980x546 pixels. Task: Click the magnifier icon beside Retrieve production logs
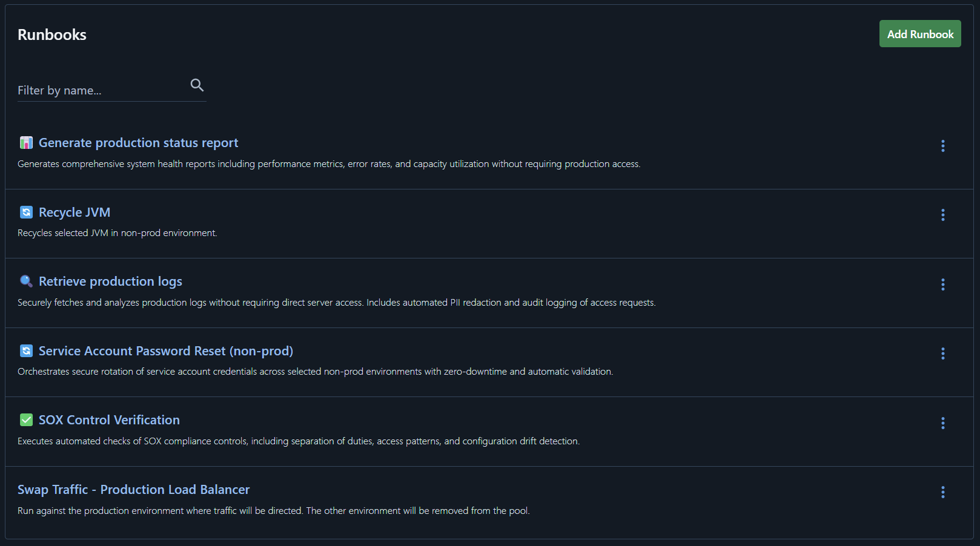click(26, 281)
